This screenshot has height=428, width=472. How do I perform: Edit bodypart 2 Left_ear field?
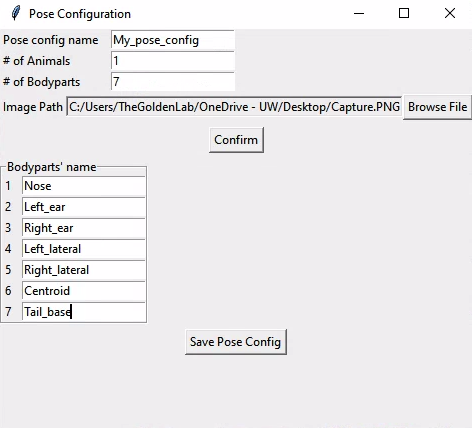point(84,207)
